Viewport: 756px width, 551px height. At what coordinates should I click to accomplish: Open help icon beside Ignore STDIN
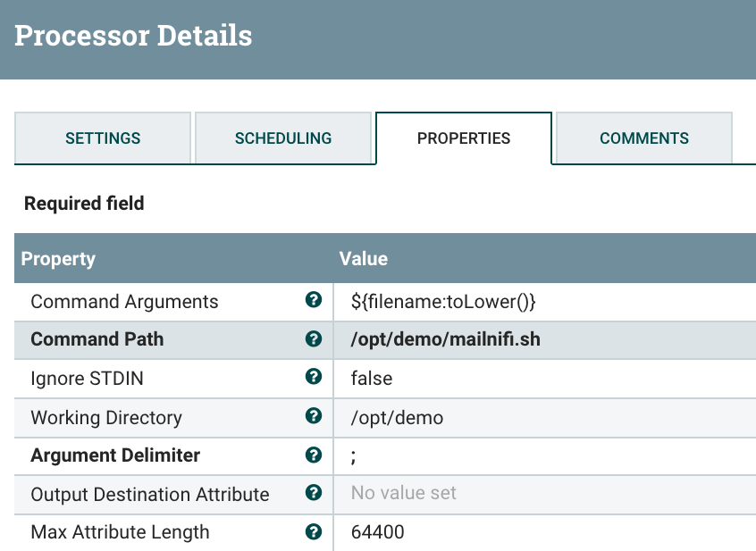pyautogui.click(x=314, y=378)
